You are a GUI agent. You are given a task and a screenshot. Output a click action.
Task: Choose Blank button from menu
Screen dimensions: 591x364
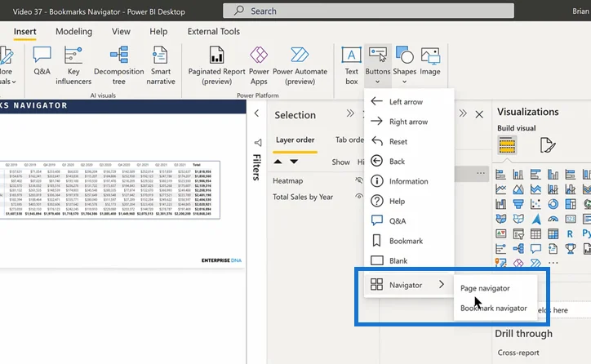pyautogui.click(x=409, y=260)
